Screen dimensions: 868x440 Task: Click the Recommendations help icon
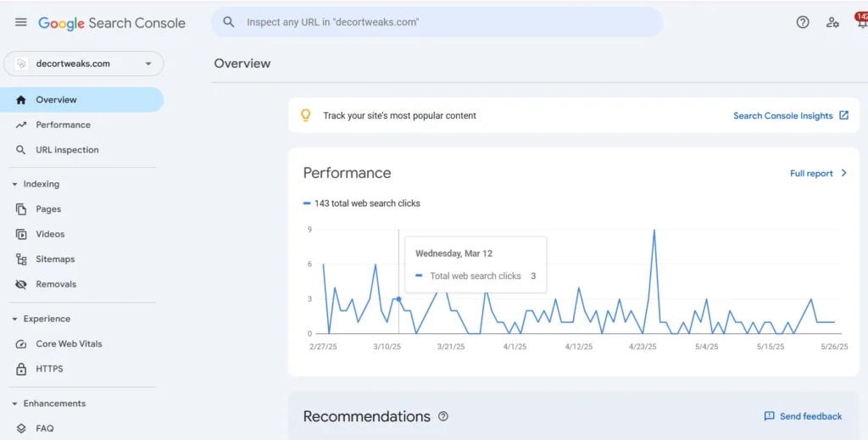point(443,416)
